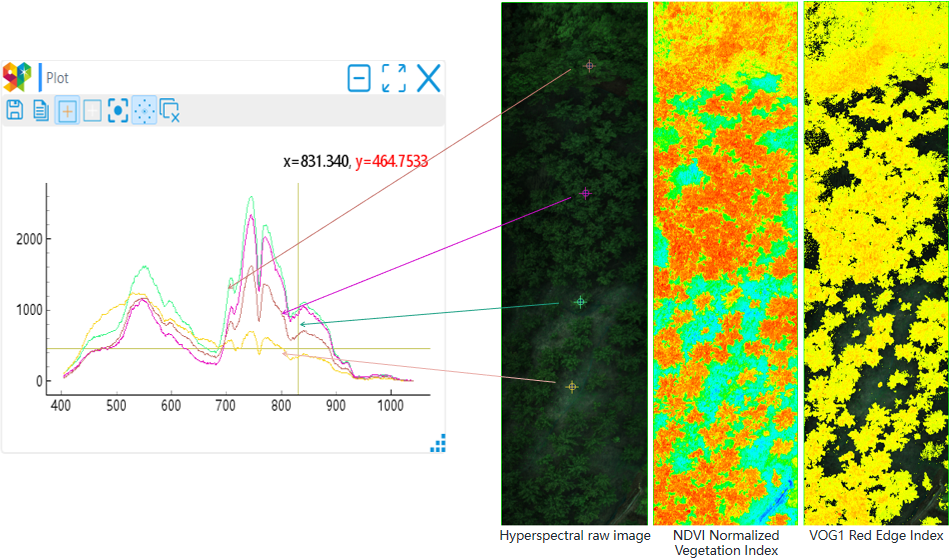
Task: Select the yellow crosshair marker on raw image
Action: click(x=572, y=387)
